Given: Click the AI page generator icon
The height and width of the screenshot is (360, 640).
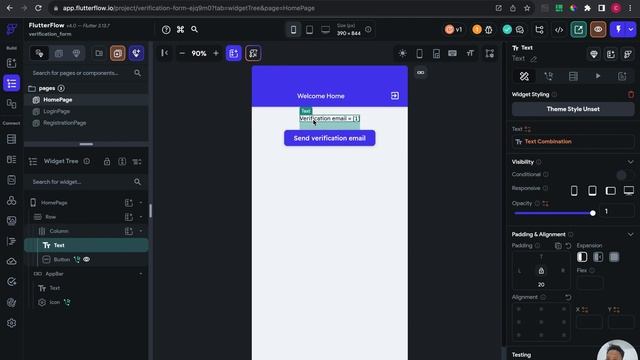Looking at the screenshot, I should (x=136, y=53).
